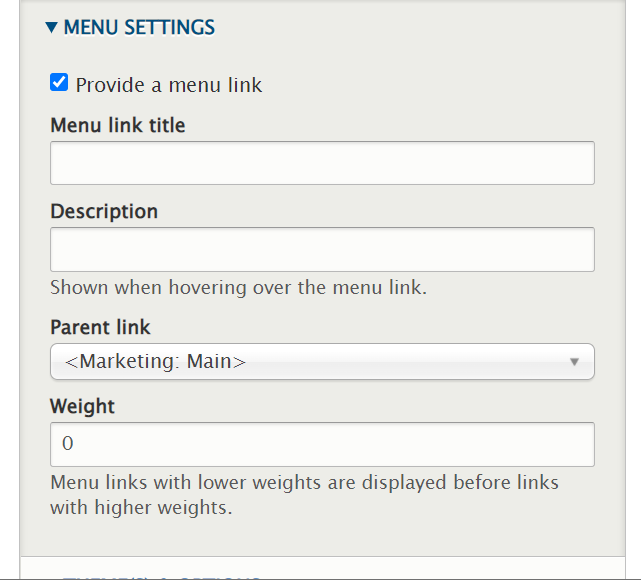Click into the Weight number field
The image size is (641, 580).
[x=322, y=443]
